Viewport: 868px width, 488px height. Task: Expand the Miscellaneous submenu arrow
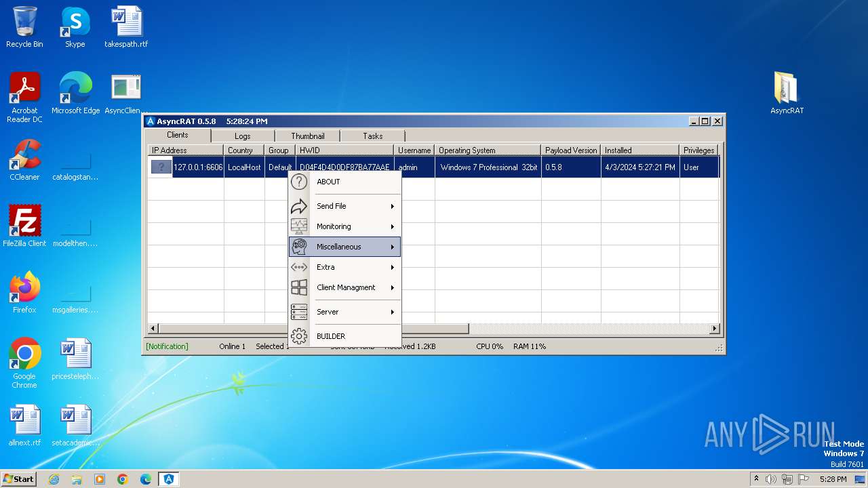click(392, 247)
